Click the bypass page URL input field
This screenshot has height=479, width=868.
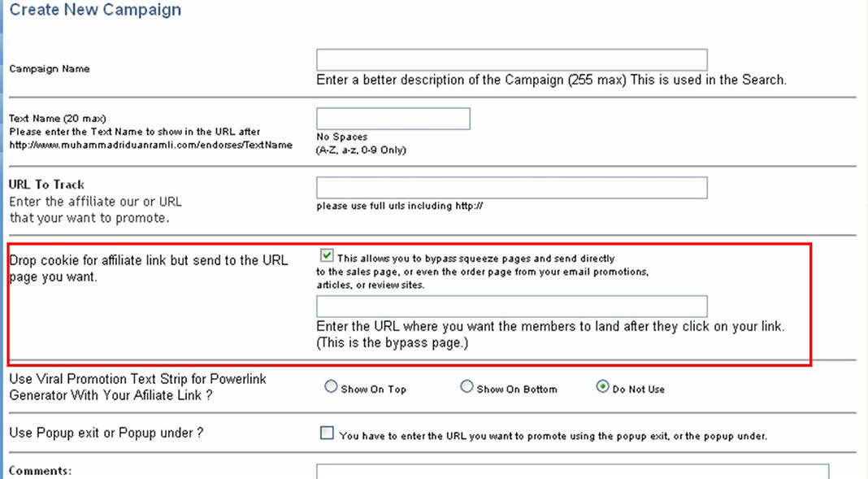pyautogui.click(x=511, y=307)
